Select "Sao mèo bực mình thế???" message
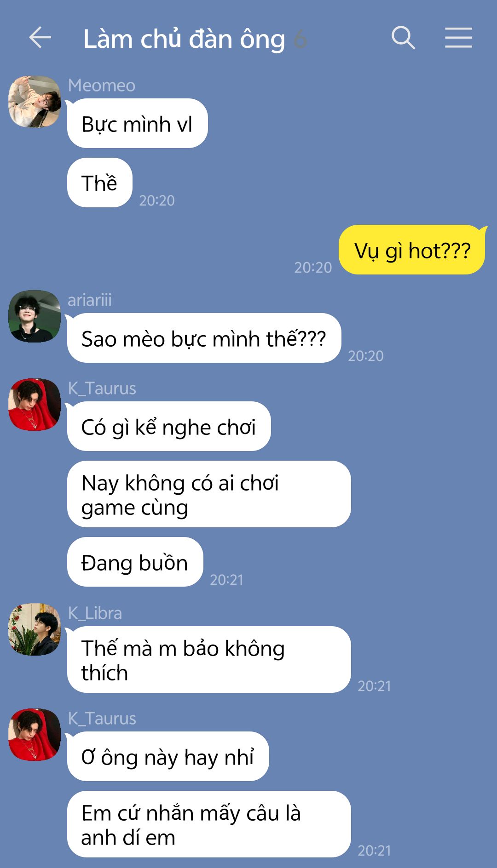Screen dimensions: 497x868 click(x=204, y=338)
